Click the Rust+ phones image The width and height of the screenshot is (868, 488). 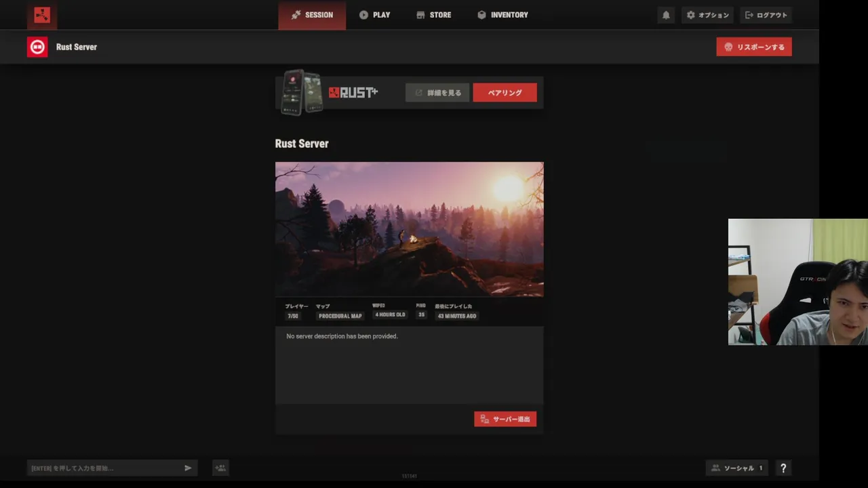(302, 92)
